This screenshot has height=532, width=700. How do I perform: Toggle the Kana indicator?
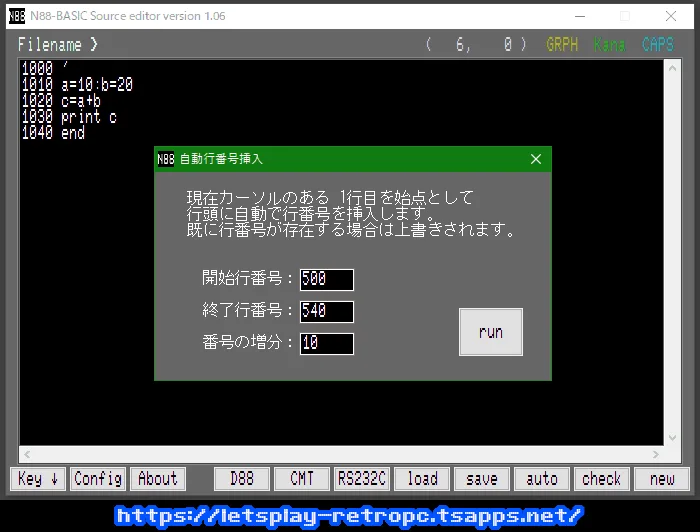[x=609, y=45]
